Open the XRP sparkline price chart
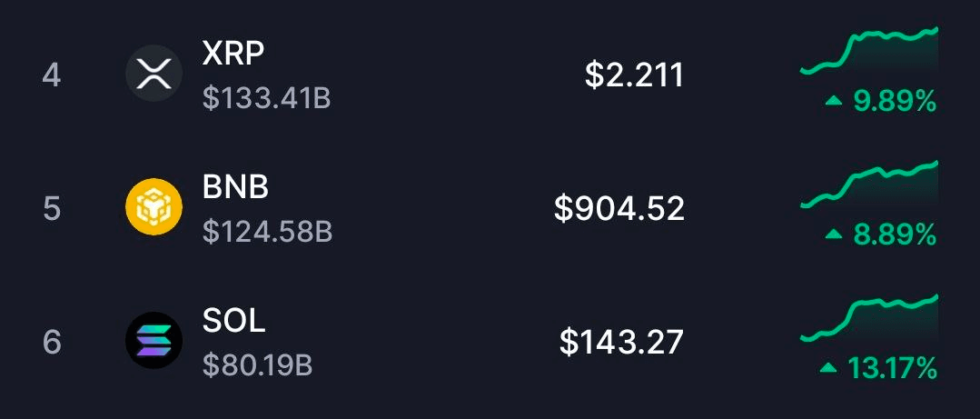Screen dimensions: 980x419 pos(869,51)
